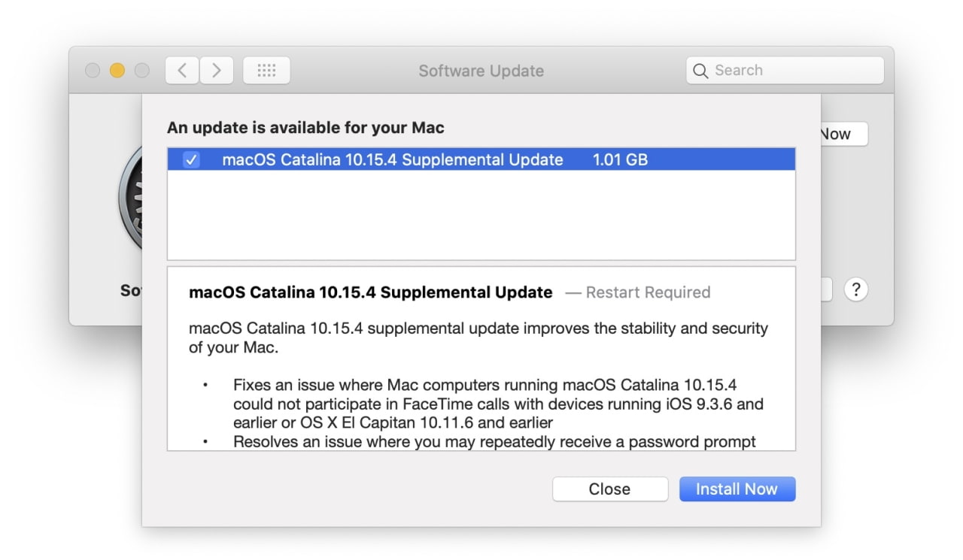Go forward with the right chevron button

(x=217, y=71)
